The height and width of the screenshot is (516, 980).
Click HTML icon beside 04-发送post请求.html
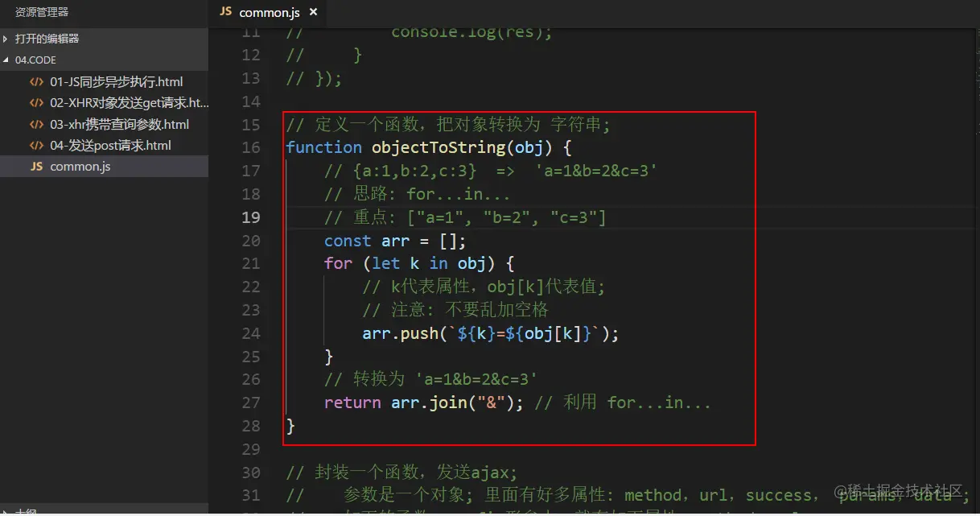point(36,145)
